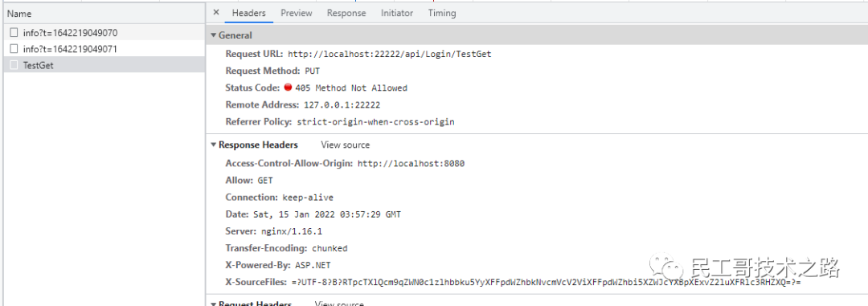This screenshot has width=868, height=306.
Task: Collapse the Request Headers section
Action: pyautogui.click(x=214, y=304)
